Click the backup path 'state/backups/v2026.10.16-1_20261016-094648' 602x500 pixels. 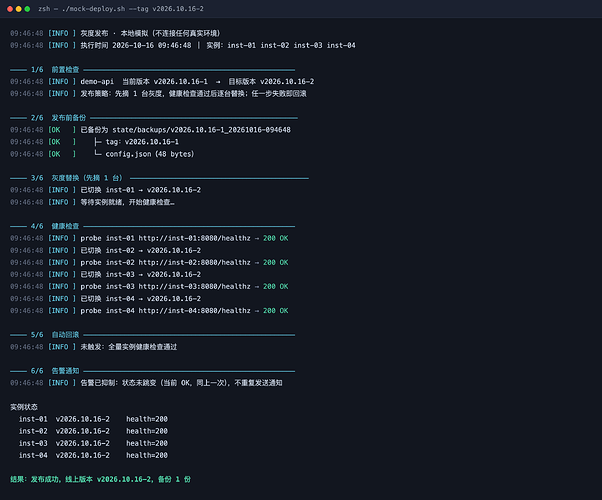[202, 130]
